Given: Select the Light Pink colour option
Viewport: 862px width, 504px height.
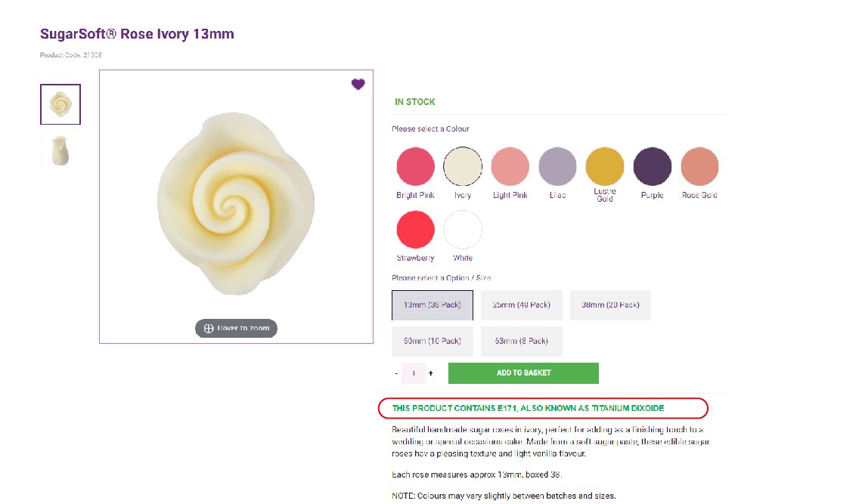Looking at the screenshot, I should [x=510, y=166].
